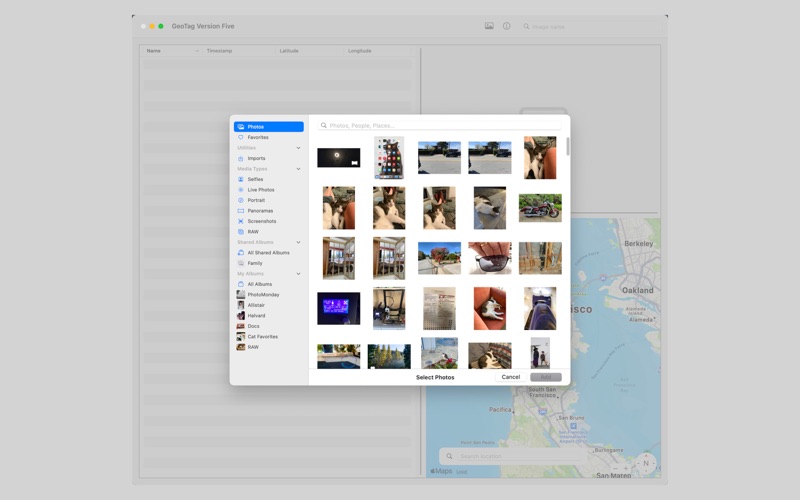Click the Imports icon
Screen dimensions: 800x500
click(x=241, y=158)
